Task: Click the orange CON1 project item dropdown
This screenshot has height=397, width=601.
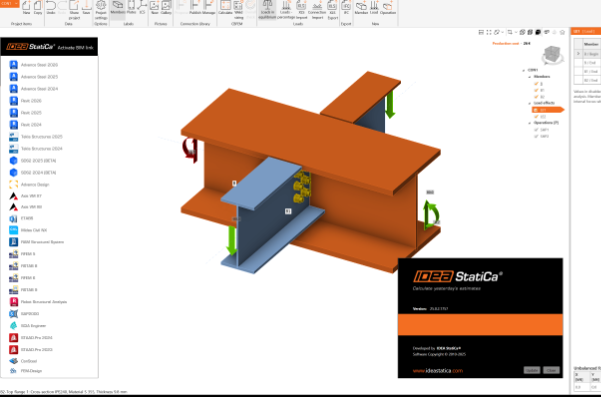Action: click(10, 3)
